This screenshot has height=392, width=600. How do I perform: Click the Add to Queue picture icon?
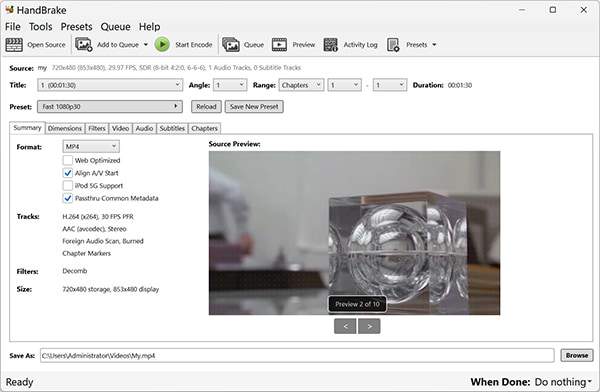[x=83, y=45]
